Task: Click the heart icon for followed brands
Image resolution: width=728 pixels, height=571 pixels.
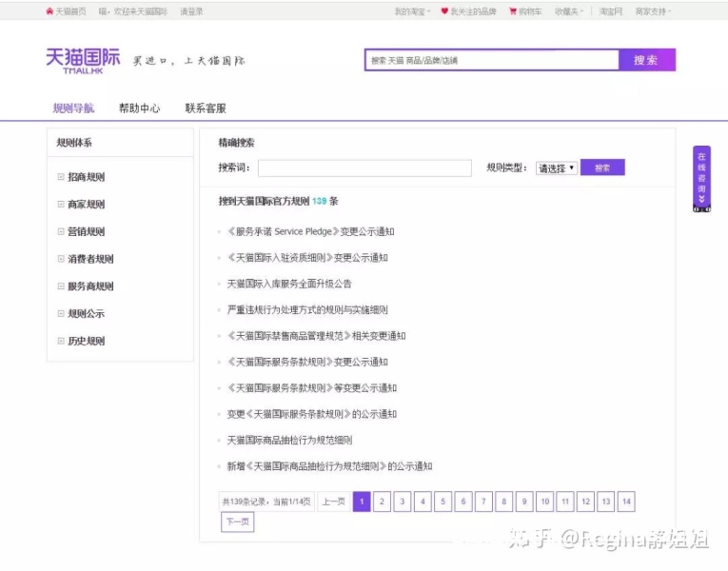Action: (x=444, y=11)
